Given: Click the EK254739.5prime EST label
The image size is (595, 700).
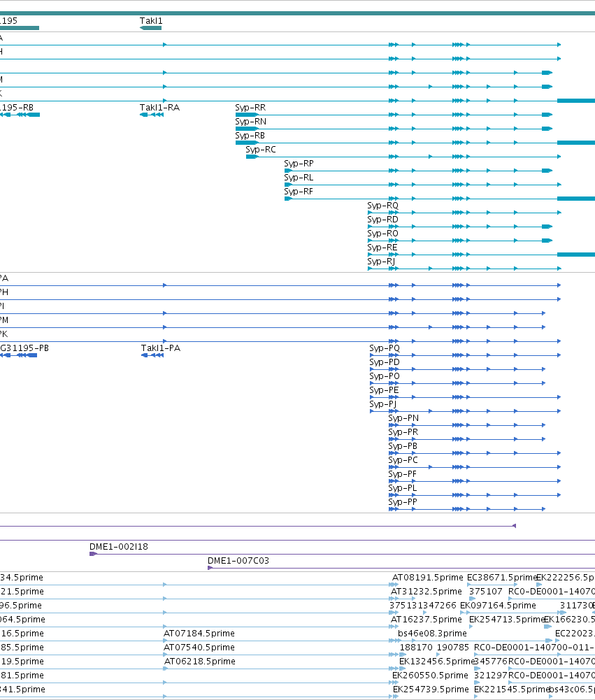Looking at the screenshot, I should point(431,690).
